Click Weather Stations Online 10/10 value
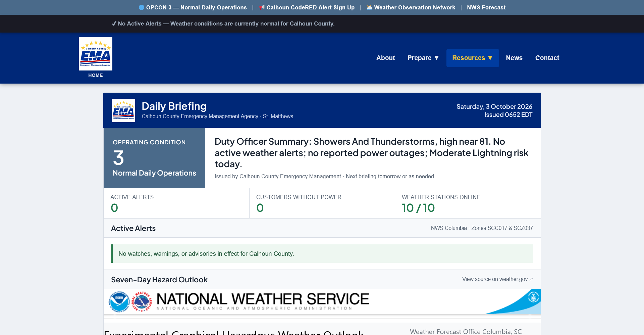Viewport: 644px width, 335px height. pos(418,208)
